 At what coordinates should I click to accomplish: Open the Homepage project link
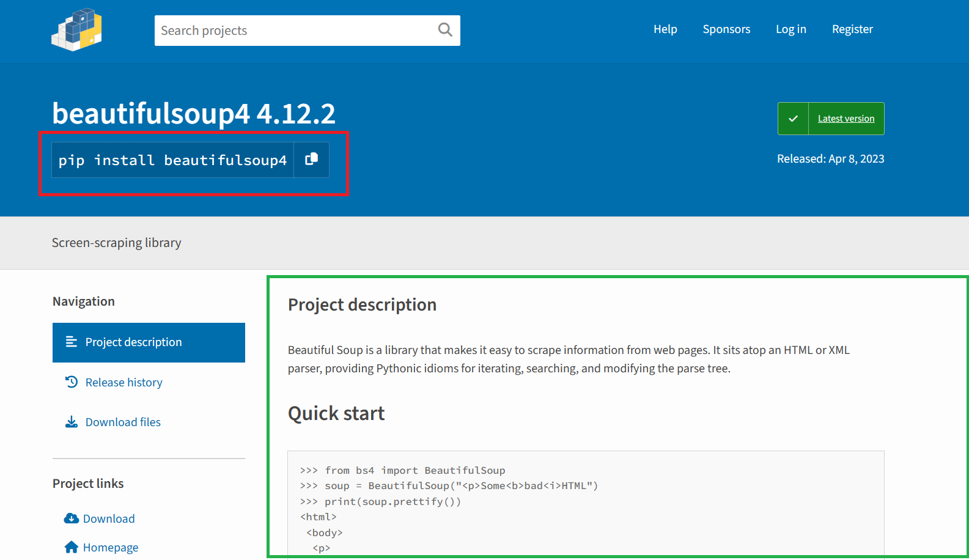(111, 547)
